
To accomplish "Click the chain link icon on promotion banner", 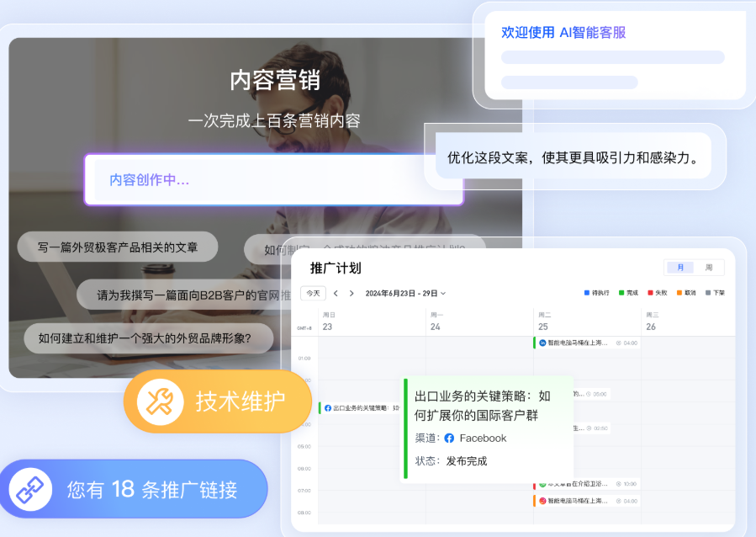I will (31, 489).
